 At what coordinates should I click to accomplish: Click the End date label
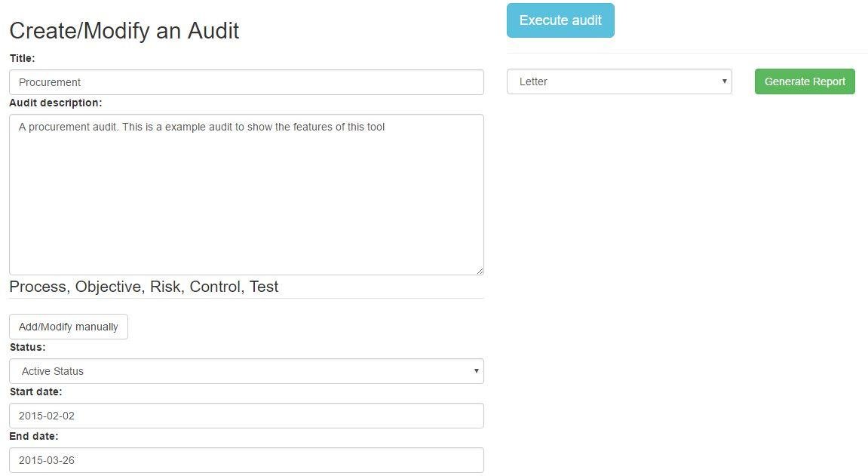33,436
